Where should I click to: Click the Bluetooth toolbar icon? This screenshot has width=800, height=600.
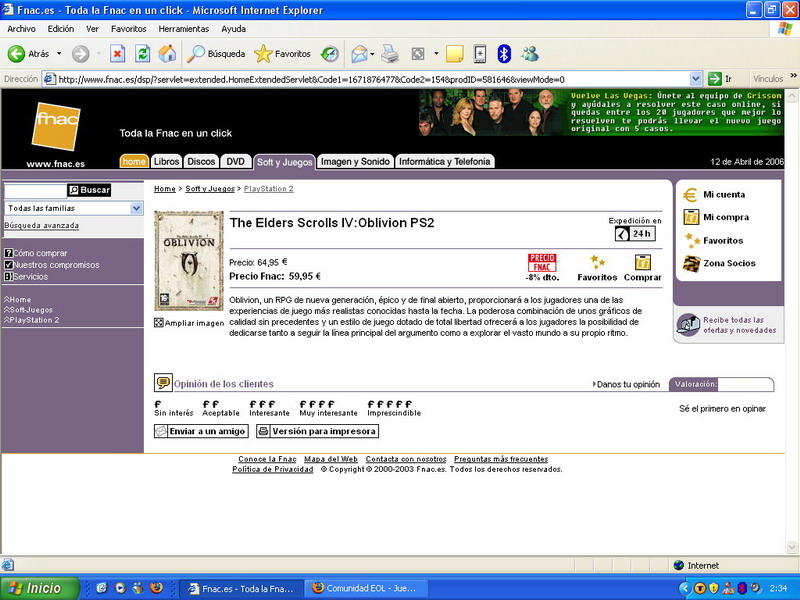click(x=505, y=54)
